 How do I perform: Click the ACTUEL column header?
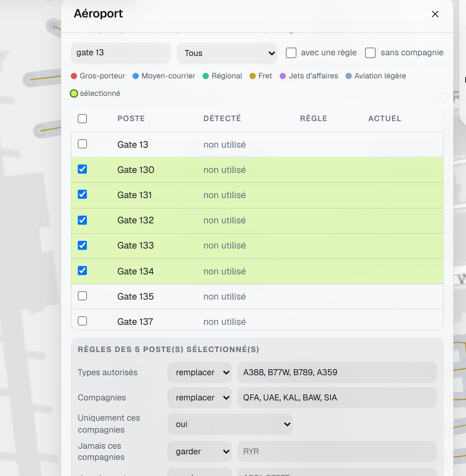(385, 119)
